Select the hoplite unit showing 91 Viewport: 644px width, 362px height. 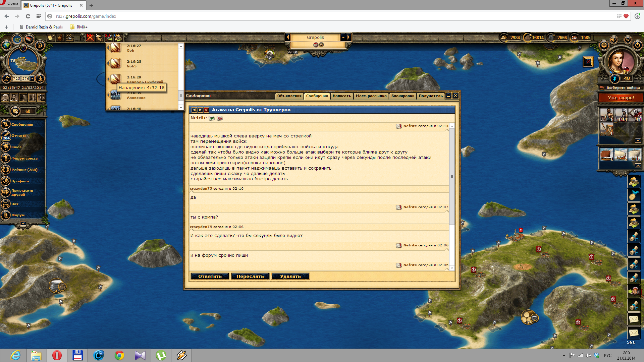[635, 115]
